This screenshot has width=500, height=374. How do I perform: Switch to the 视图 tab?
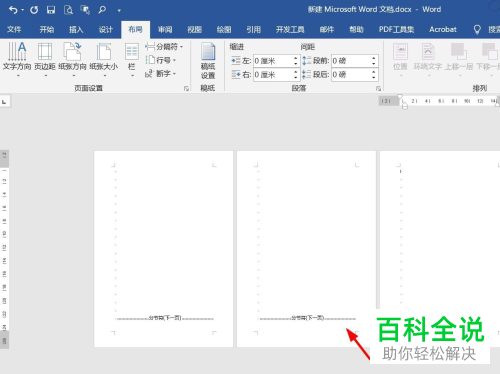(x=195, y=30)
